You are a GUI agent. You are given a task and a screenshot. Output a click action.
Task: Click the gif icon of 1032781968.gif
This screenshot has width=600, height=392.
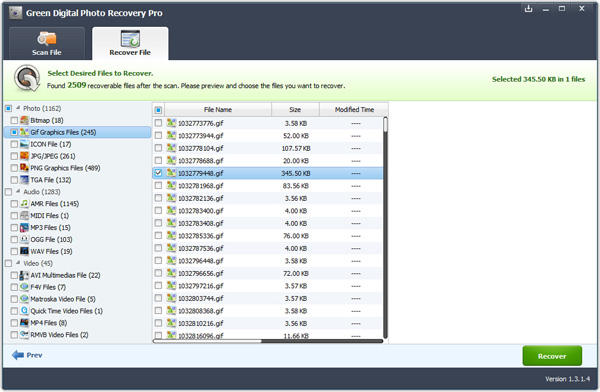[171, 185]
